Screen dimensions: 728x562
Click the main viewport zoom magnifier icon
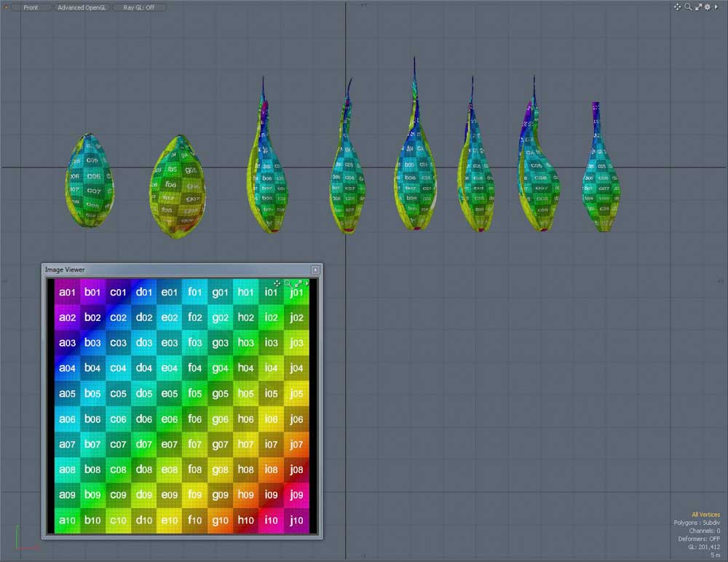pyautogui.click(x=688, y=7)
